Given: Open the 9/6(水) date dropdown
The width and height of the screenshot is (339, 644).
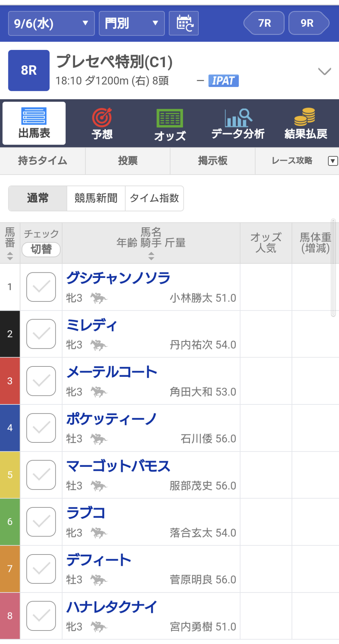Looking at the screenshot, I should coord(51,23).
